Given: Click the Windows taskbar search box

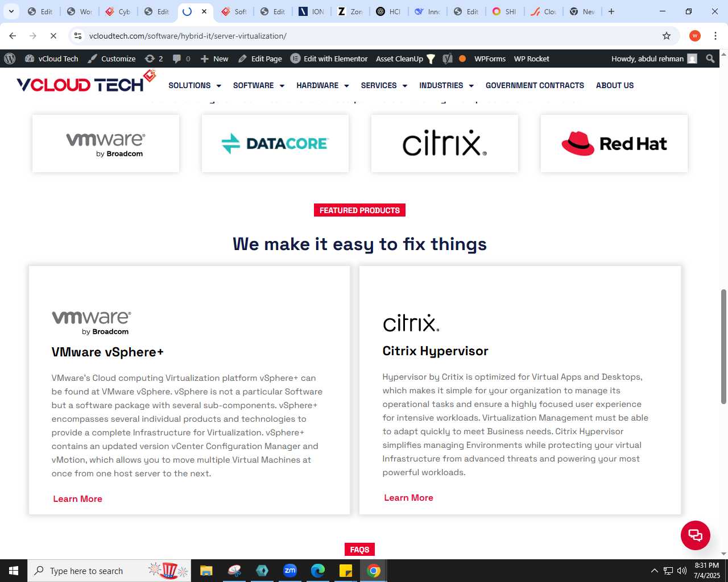Looking at the screenshot, I should [108, 571].
